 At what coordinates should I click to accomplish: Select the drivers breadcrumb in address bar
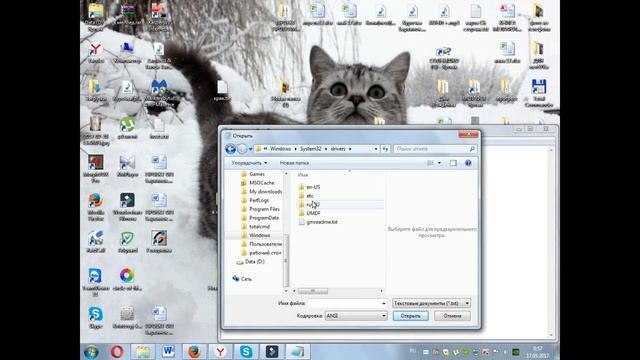point(338,149)
